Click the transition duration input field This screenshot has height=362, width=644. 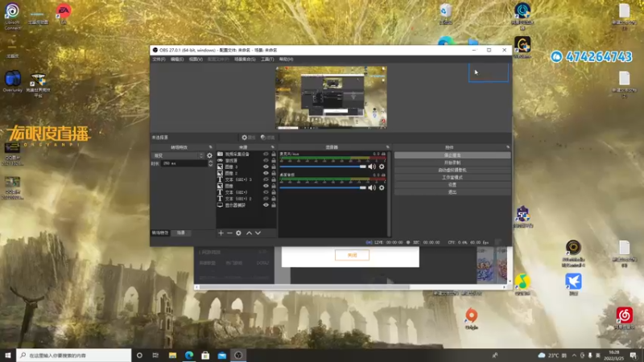click(184, 163)
